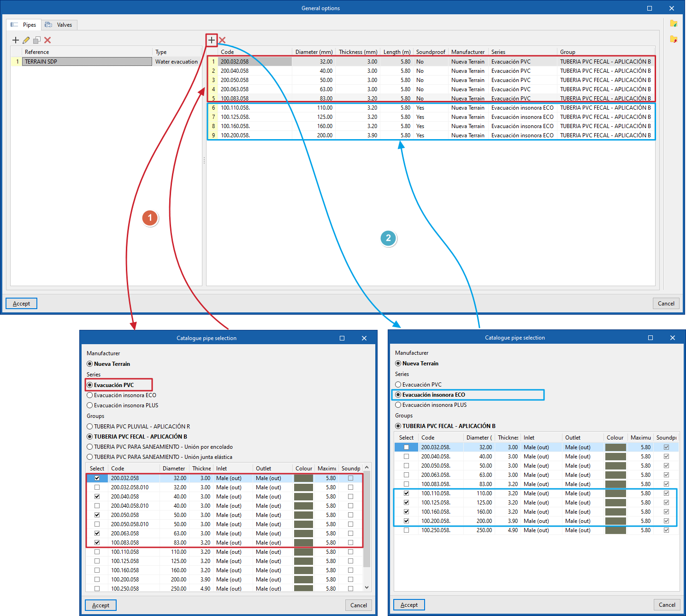Click the Thickness (mm) column header

tap(358, 52)
